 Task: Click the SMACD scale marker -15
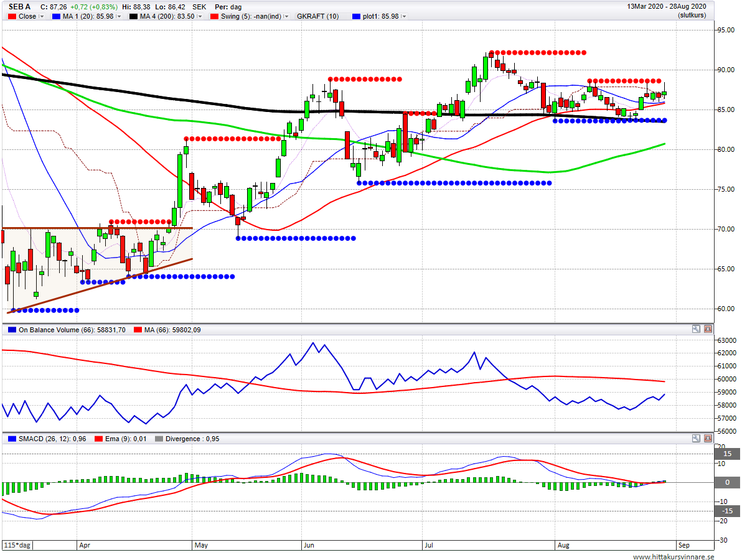(727, 511)
